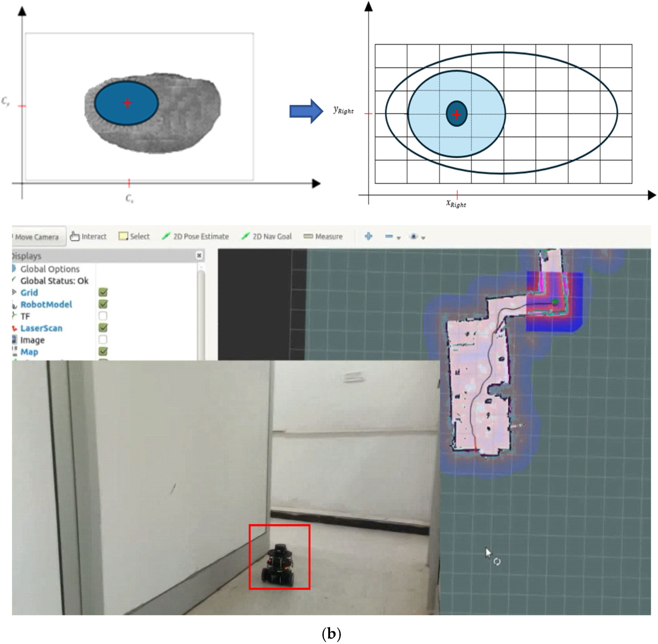Disable the LaserScan display checkbox

click(x=103, y=328)
